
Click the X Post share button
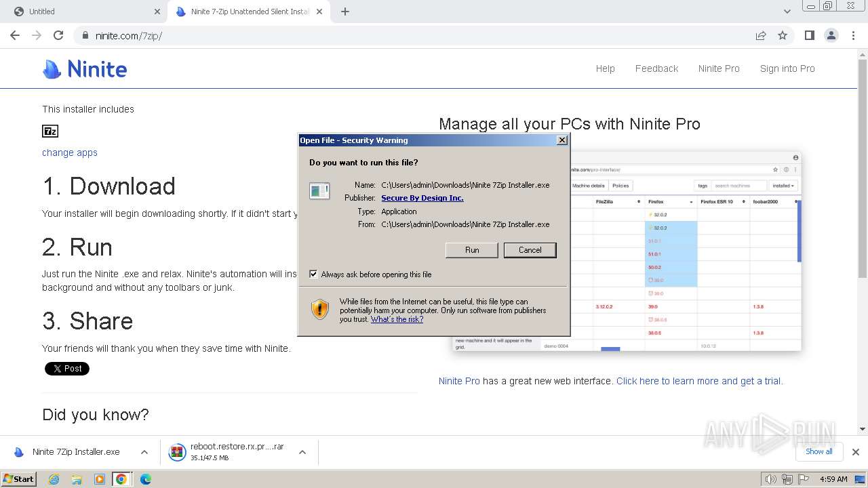[x=67, y=369]
